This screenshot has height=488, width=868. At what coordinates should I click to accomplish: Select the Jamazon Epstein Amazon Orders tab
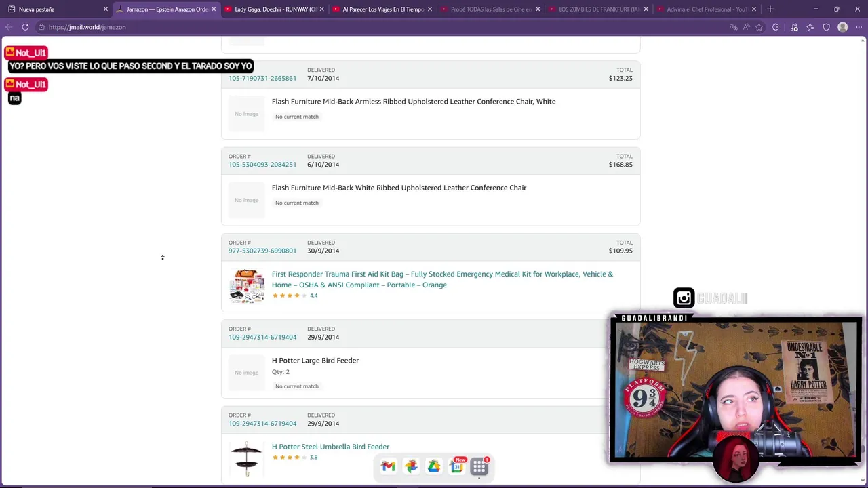[x=166, y=9]
